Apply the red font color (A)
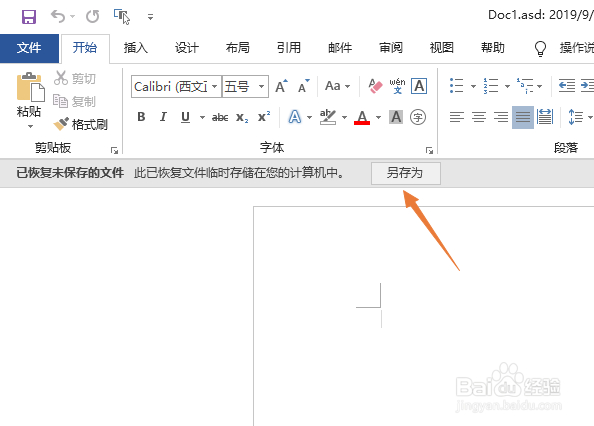594x426 pixels. [x=362, y=117]
